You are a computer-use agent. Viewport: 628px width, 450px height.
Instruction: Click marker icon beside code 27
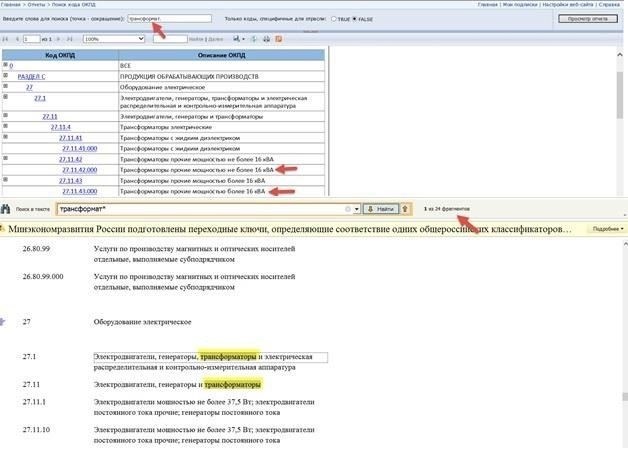pos(2,321)
